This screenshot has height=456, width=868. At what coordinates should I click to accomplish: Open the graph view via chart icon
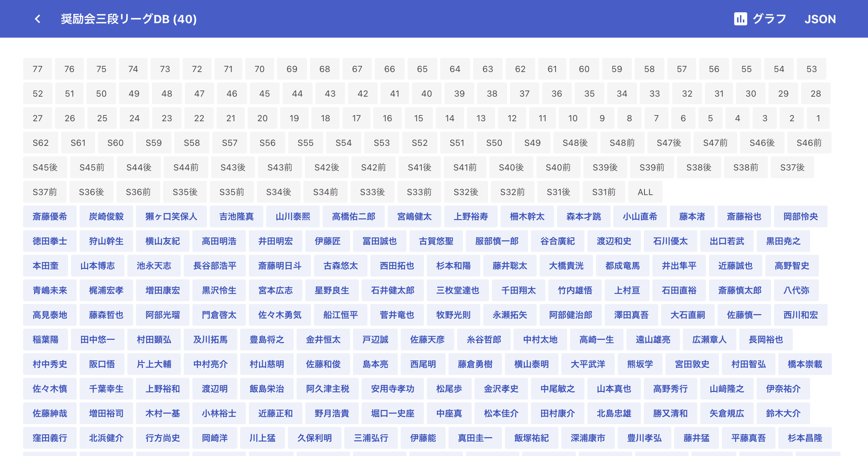[x=760, y=19]
